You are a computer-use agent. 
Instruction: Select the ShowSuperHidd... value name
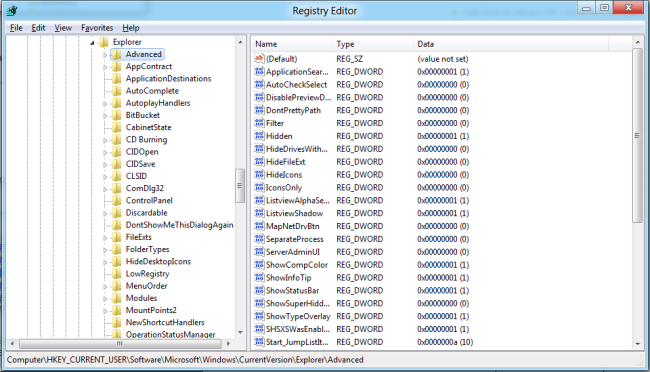pyautogui.click(x=298, y=303)
